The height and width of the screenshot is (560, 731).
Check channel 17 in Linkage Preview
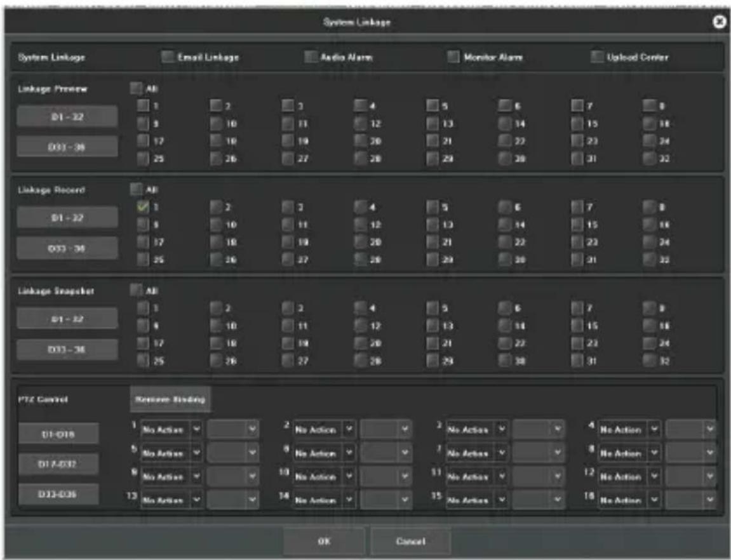click(x=143, y=141)
